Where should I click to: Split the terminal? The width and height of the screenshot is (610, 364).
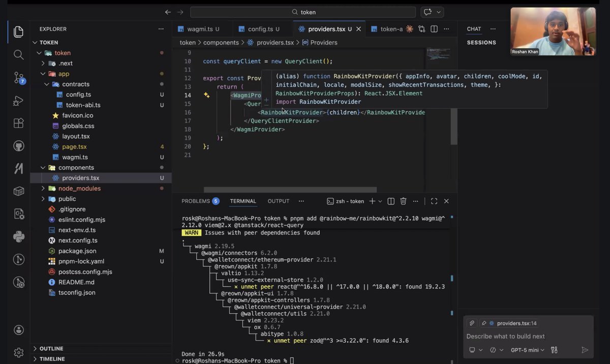391,201
